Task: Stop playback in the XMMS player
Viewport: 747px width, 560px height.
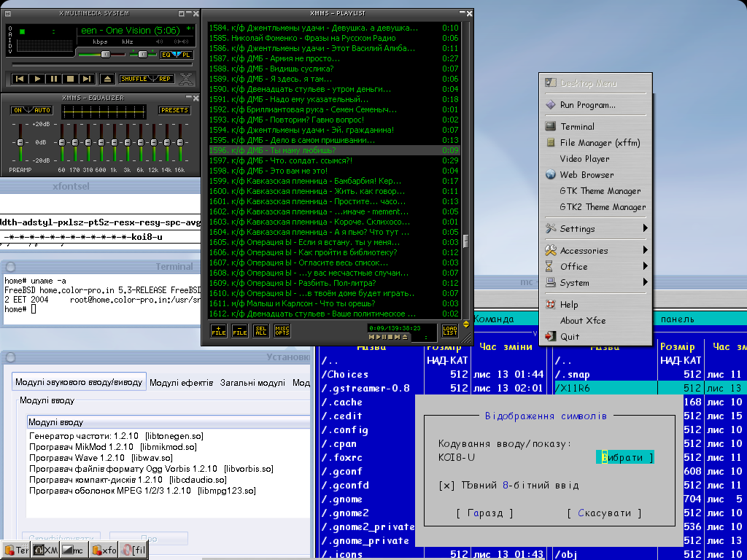Action: click(70, 79)
